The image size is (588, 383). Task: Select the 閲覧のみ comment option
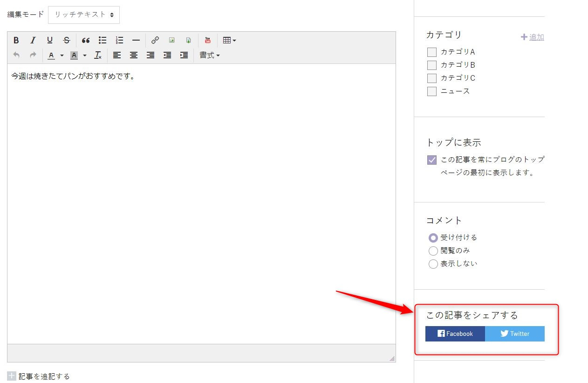pos(433,251)
